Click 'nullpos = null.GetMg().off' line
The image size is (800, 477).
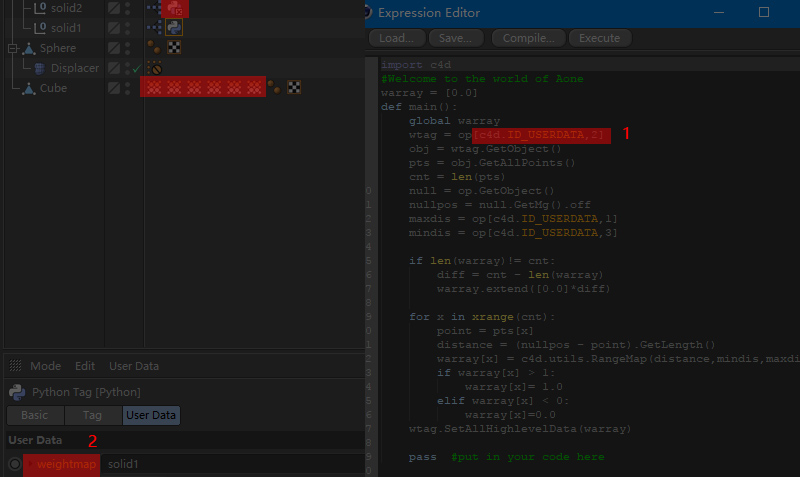499,205
